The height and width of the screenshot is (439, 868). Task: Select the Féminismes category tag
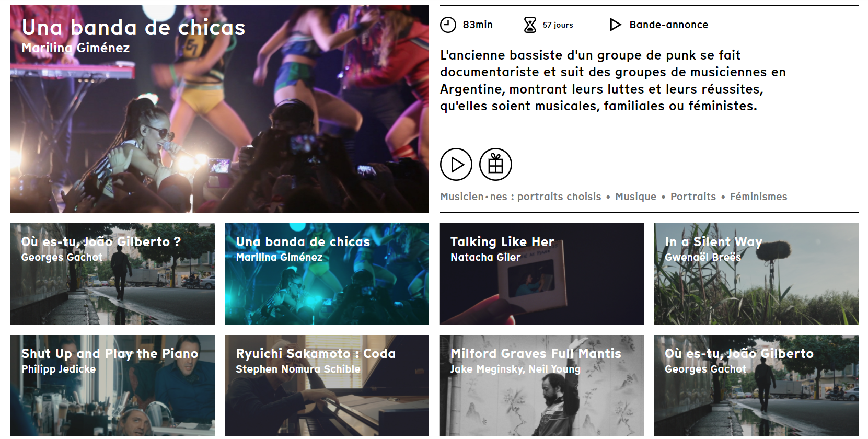pos(758,197)
